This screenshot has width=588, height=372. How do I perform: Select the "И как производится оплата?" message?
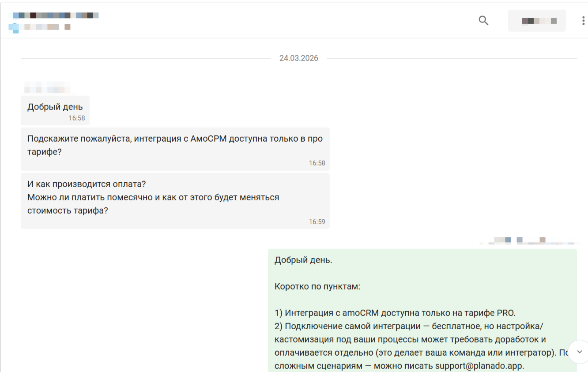pyautogui.click(x=175, y=197)
